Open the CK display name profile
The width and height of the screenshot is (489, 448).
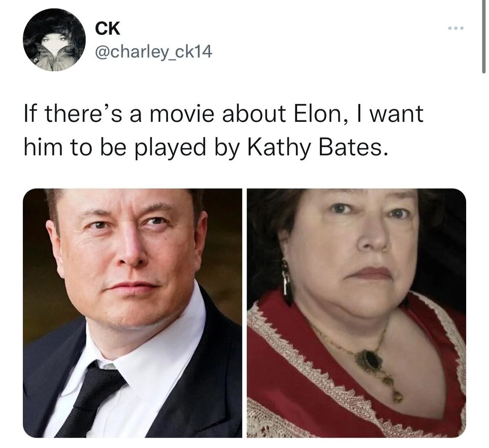[x=107, y=28]
